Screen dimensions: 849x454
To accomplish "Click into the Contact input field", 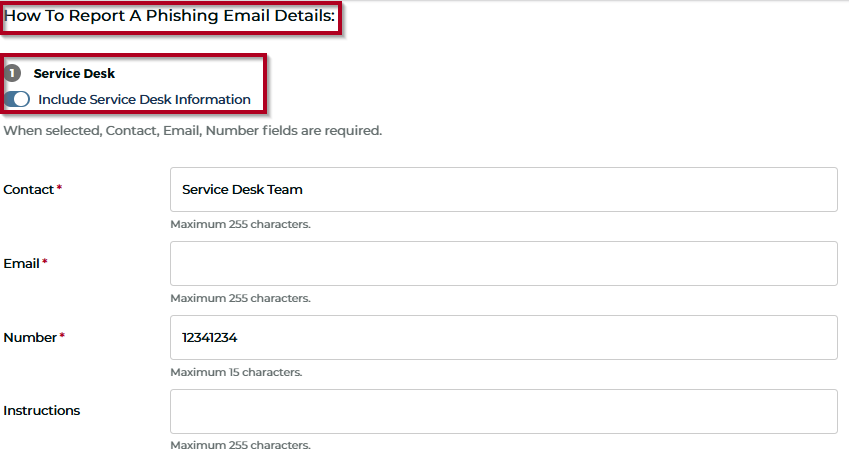I will click(504, 190).
